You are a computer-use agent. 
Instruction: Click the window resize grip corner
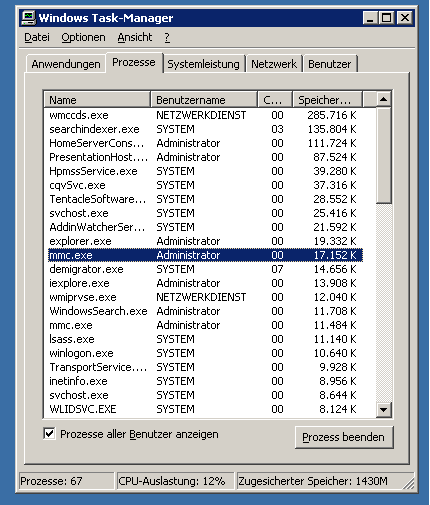(x=410, y=483)
